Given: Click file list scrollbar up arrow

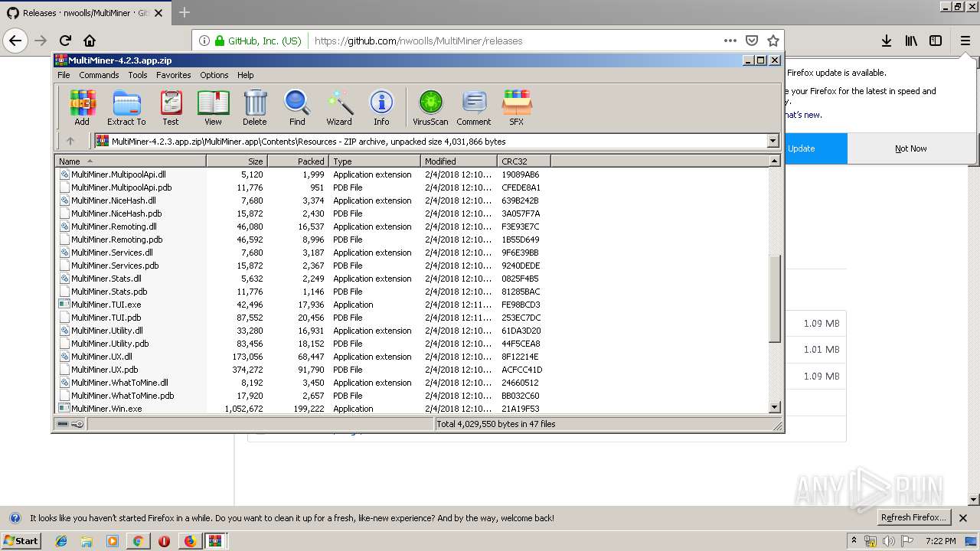Looking at the screenshot, I should [774, 161].
